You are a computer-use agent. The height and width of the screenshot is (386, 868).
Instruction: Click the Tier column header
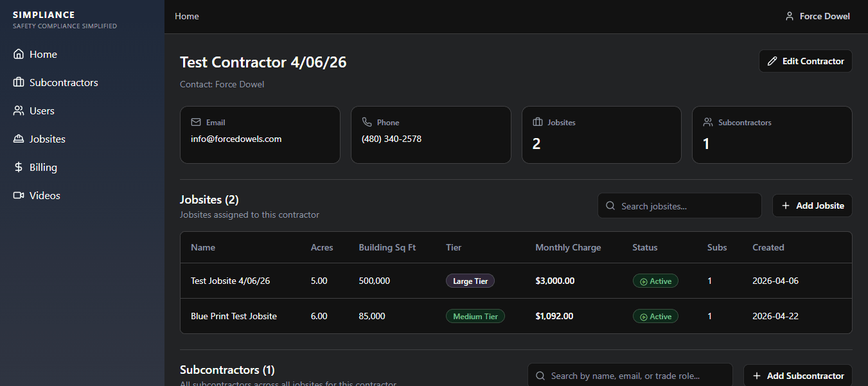coord(454,247)
